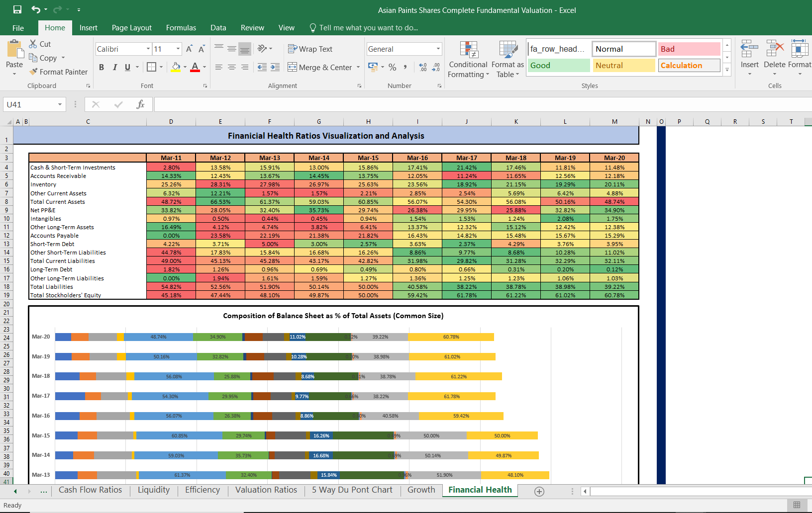Open the Data ribbon tab
This screenshot has width=812, height=513.
click(218, 28)
